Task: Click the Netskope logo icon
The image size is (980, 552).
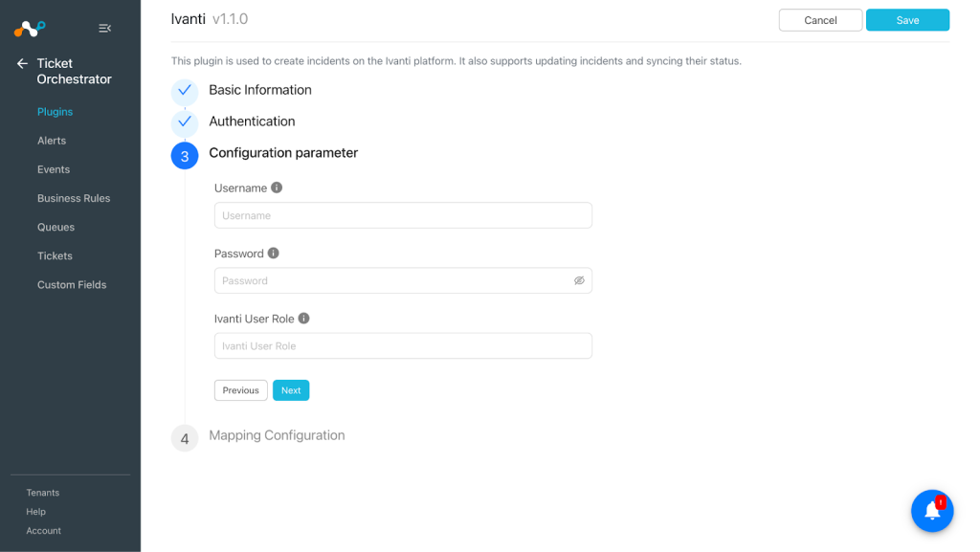Action: click(x=30, y=28)
